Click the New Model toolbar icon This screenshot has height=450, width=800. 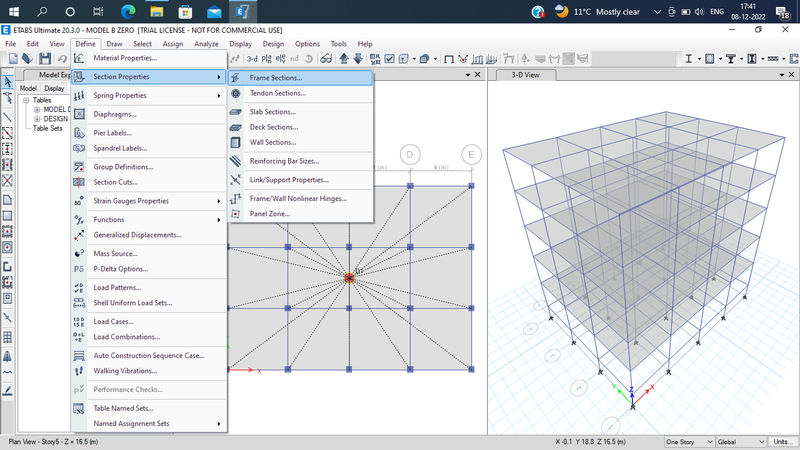point(13,59)
